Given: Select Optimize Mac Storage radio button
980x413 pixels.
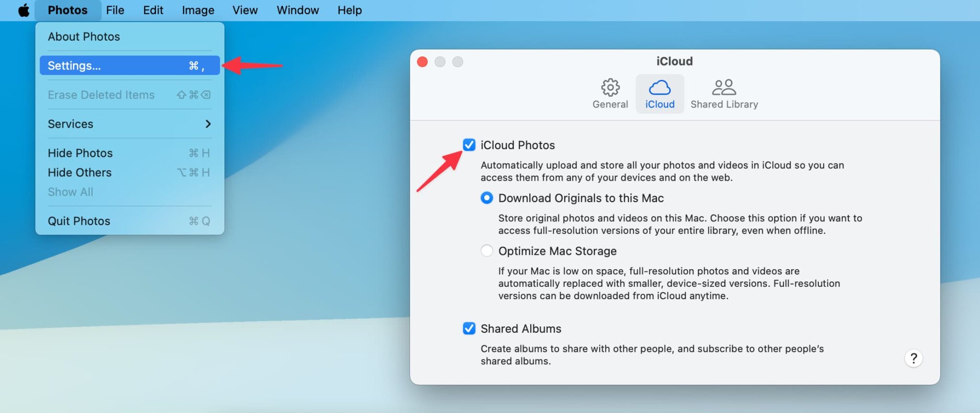Looking at the screenshot, I should coord(487,251).
